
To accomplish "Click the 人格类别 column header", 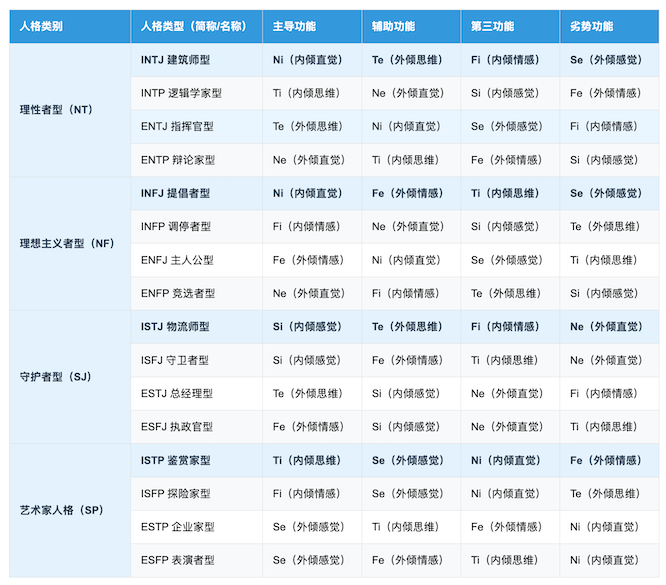I will [x=42, y=25].
